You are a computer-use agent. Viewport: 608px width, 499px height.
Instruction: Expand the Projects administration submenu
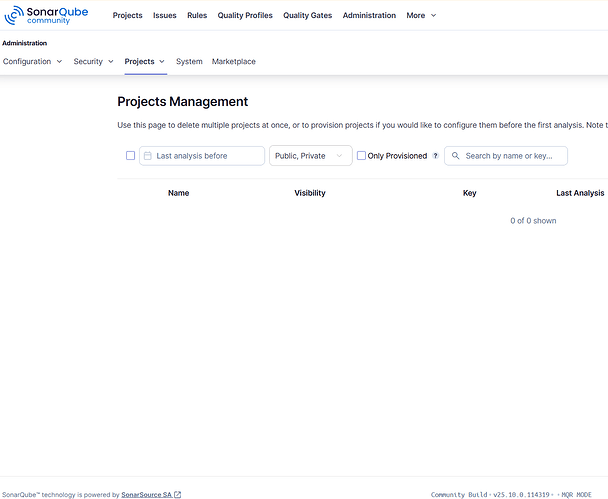[x=145, y=61]
